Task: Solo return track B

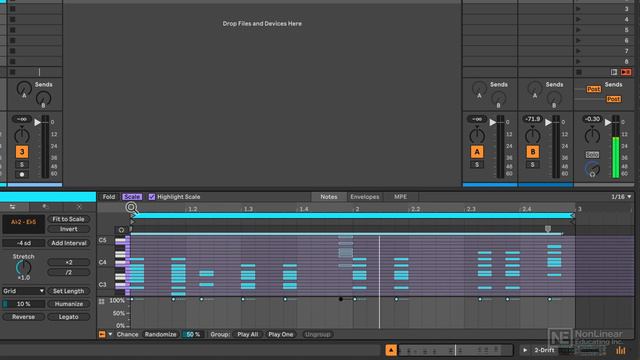Action: pyautogui.click(x=533, y=164)
